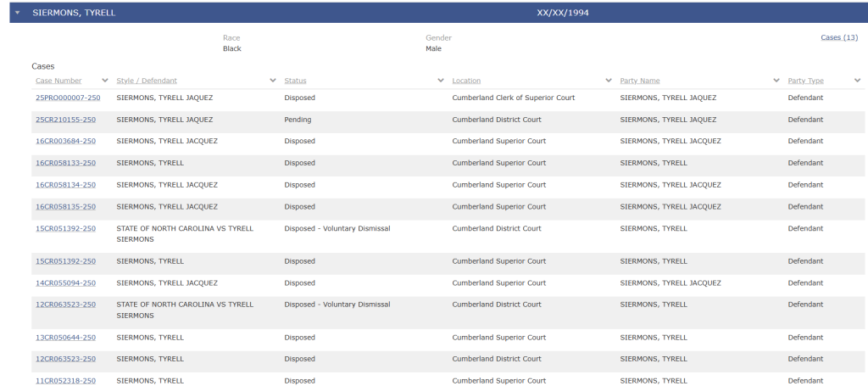Open case 25PRO000007-250
The height and width of the screenshot is (386, 868).
[67, 98]
